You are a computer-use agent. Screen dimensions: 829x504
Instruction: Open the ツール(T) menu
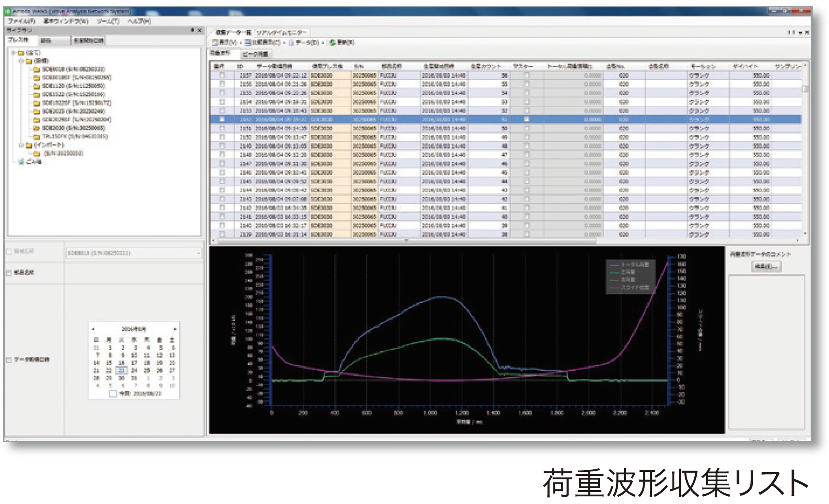point(108,21)
